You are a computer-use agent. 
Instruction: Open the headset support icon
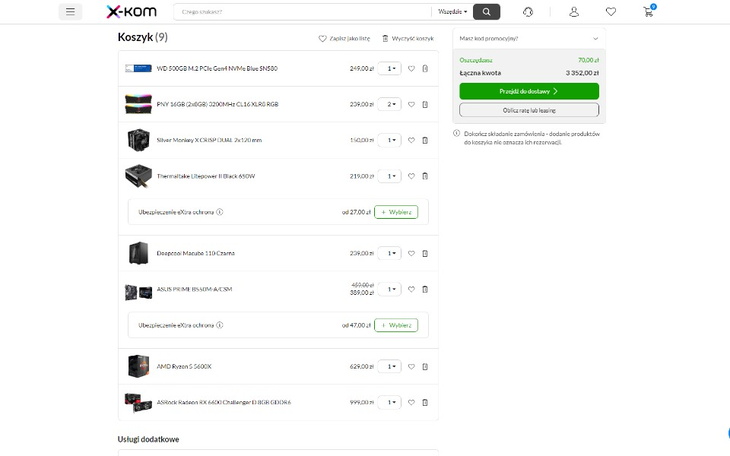tap(528, 12)
